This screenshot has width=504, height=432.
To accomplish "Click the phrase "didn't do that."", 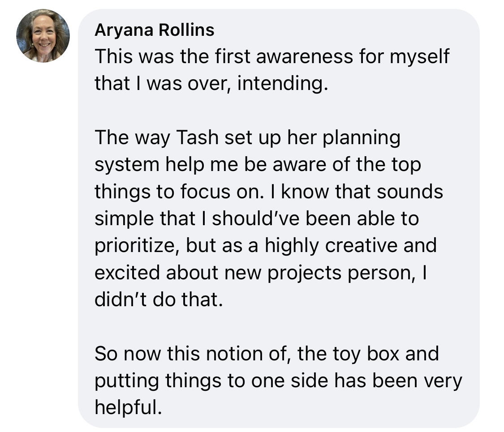I will (x=158, y=299).
